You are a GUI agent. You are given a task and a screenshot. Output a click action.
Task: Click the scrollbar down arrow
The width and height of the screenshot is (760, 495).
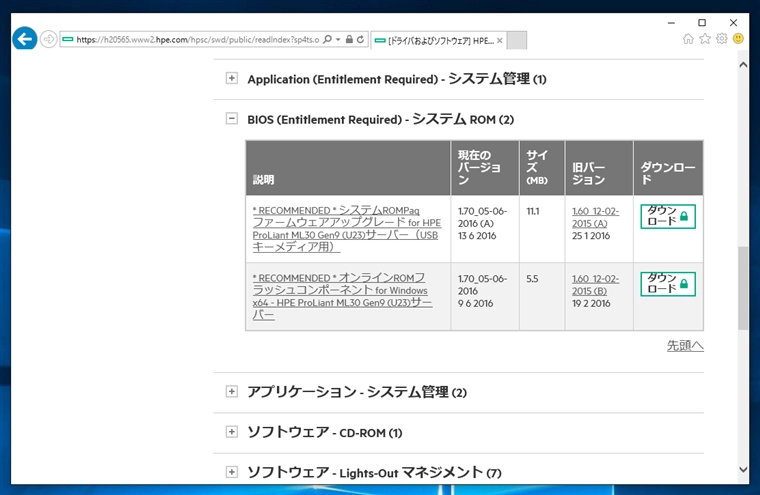[x=743, y=469]
